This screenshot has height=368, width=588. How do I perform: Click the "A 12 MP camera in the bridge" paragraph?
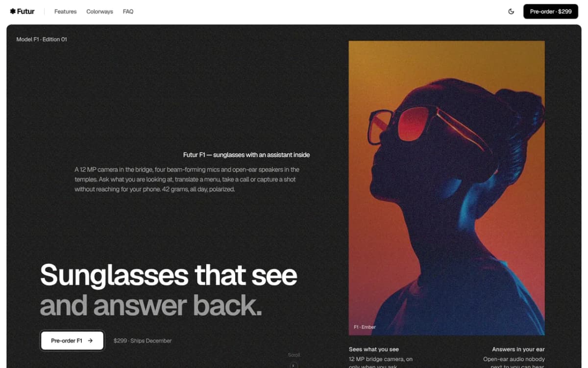pyautogui.click(x=187, y=179)
